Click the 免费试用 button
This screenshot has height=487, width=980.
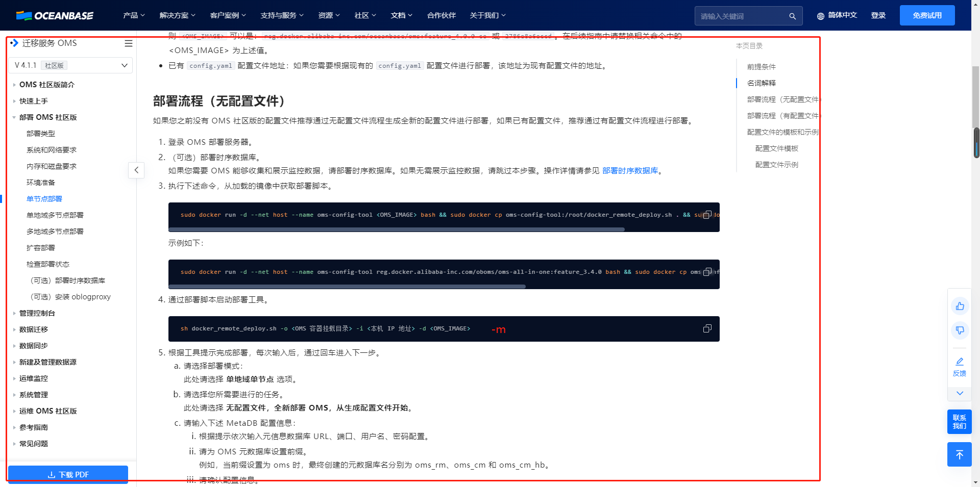pyautogui.click(x=927, y=15)
